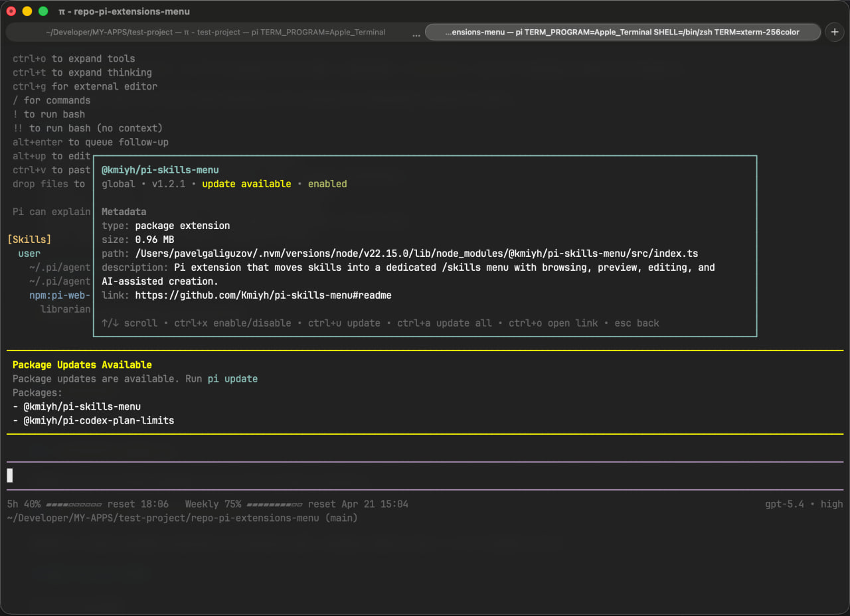Screen dimensions: 850x616
Task: Zoom the window with the green button
Action: coord(43,11)
